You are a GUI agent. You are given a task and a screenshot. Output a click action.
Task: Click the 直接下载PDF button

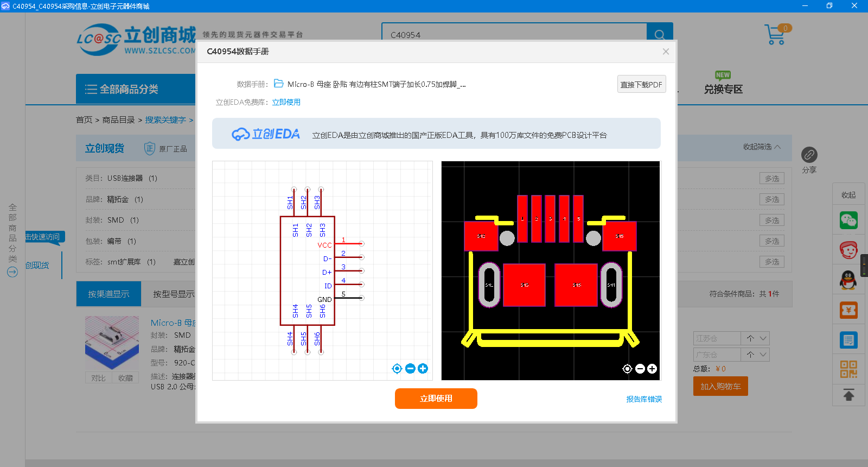click(641, 84)
